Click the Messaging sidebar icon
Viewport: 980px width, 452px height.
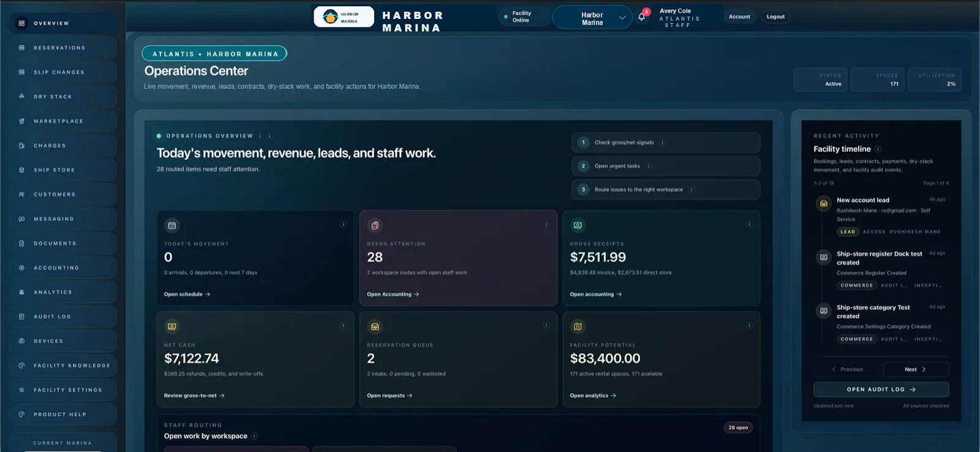pyautogui.click(x=21, y=219)
